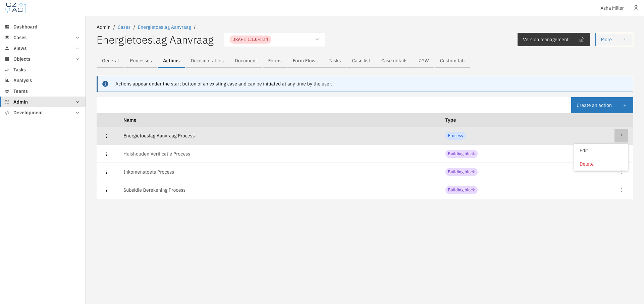Viewport: 644px width, 304px height.
Task: Click Building block tag for Huishouden Verificatie
Action: (x=462, y=154)
